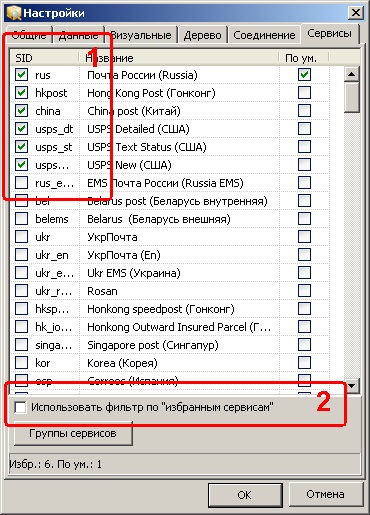Select the Сервисы tab

pos(330,33)
